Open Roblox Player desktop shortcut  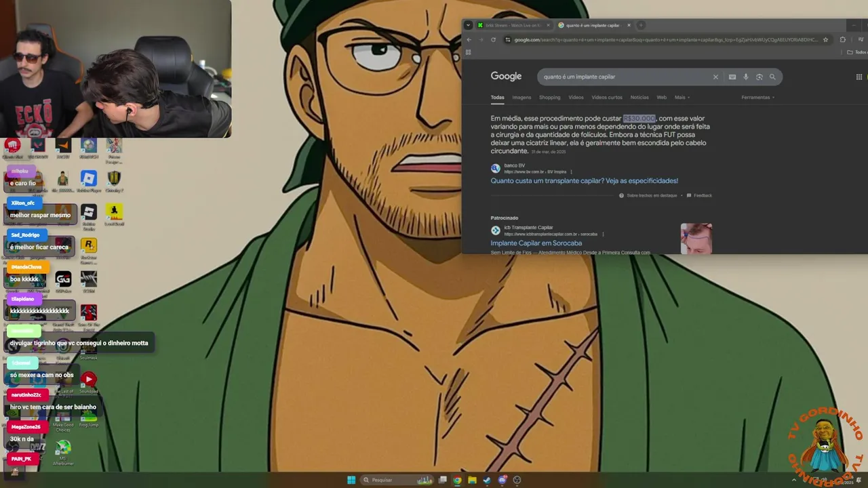click(89, 181)
